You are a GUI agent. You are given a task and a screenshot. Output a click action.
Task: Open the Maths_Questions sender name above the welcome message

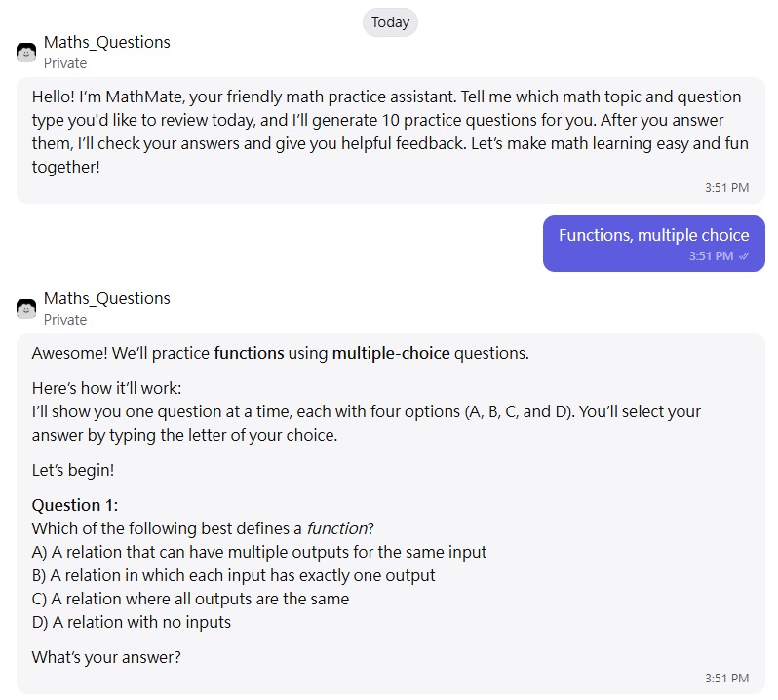pos(107,42)
